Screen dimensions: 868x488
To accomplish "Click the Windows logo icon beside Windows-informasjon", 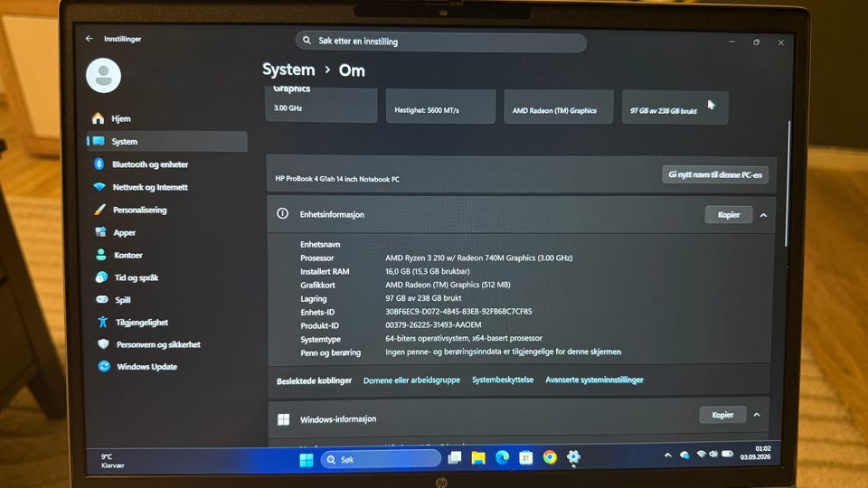I will pyautogui.click(x=283, y=419).
